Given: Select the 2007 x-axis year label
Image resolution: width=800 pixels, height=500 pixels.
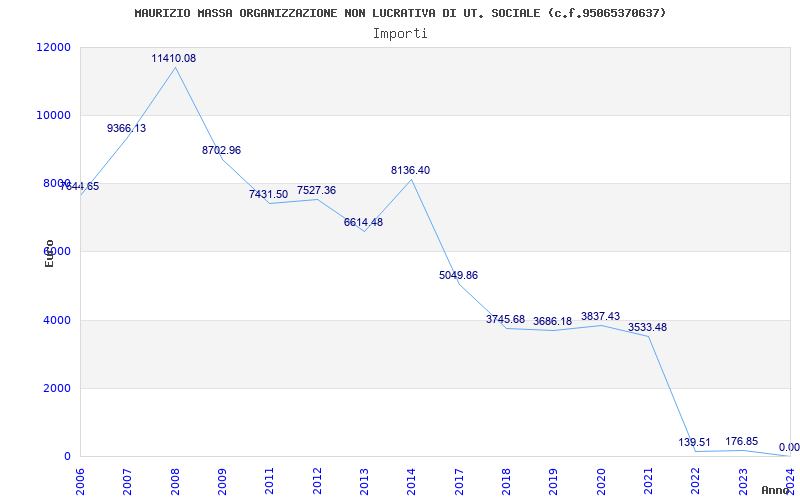Looking at the screenshot, I should (x=128, y=481).
